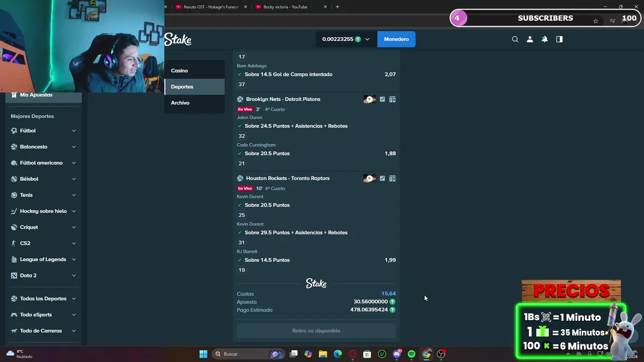Image resolution: width=644 pixels, height=362 pixels.
Task: Select Deportes in the side menu
Action: point(194,86)
